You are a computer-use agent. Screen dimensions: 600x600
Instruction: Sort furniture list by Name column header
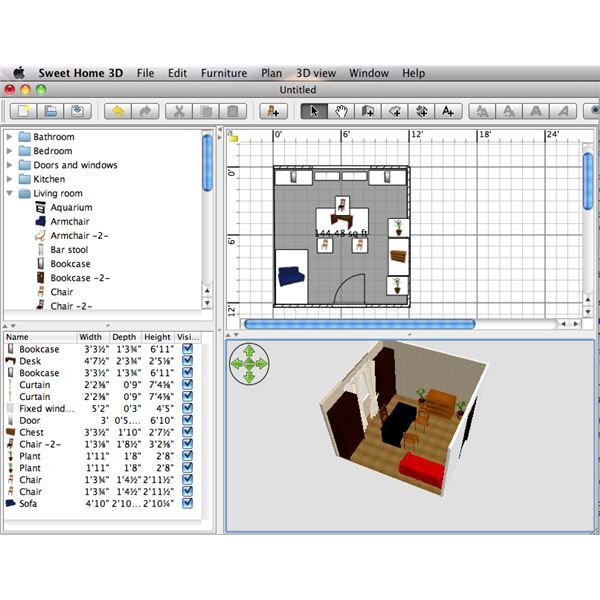click(x=40, y=337)
